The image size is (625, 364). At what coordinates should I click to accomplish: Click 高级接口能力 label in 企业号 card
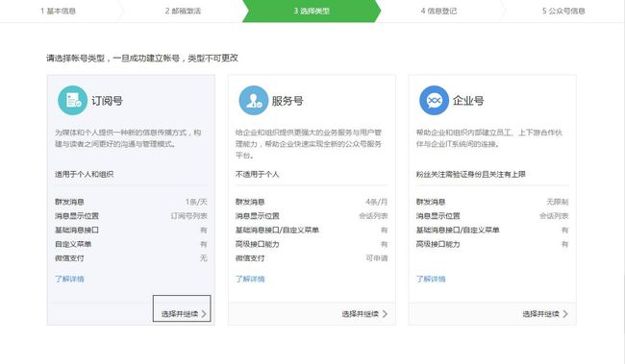tap(437, 244)
